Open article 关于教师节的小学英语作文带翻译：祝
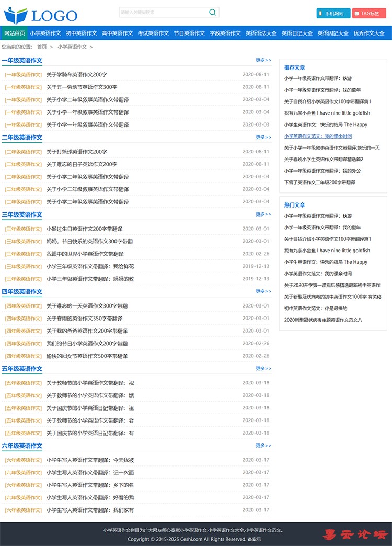The image size is (392, 546). (x=90, y=383)
